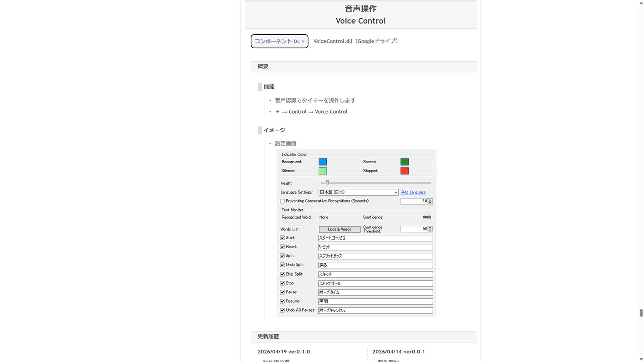Focus the Pause words input field
The image size is (644, 362).
[375, 293]
